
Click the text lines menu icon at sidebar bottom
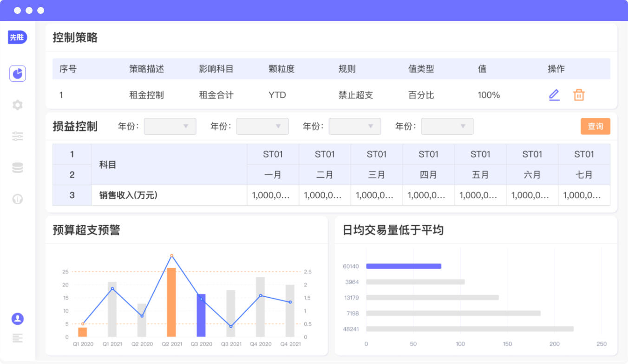18,338
